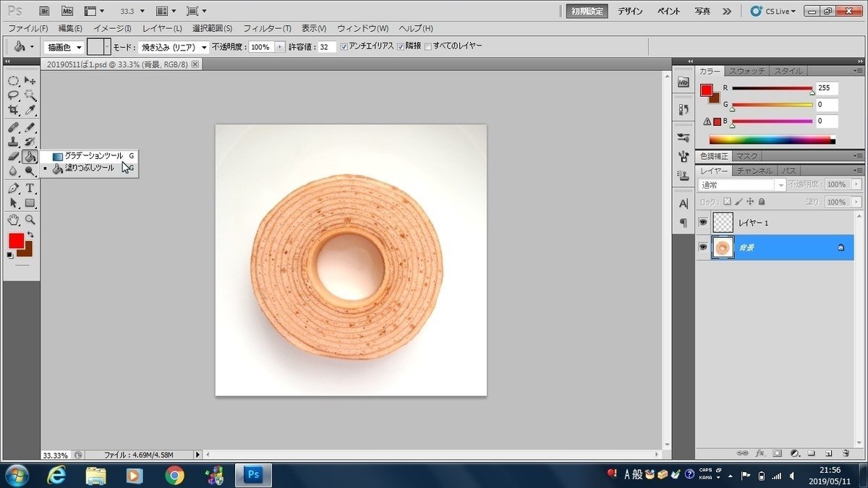868x488 pixels.
Task: Select the Elliptical Marquee tool
Action: click(14, 80)
